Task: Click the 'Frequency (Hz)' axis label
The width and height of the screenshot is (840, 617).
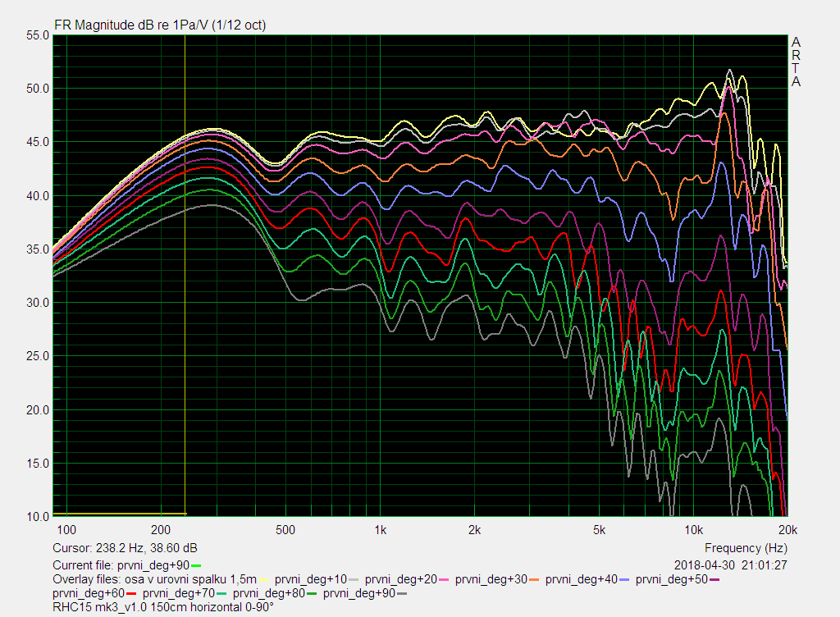Action: 746,548
